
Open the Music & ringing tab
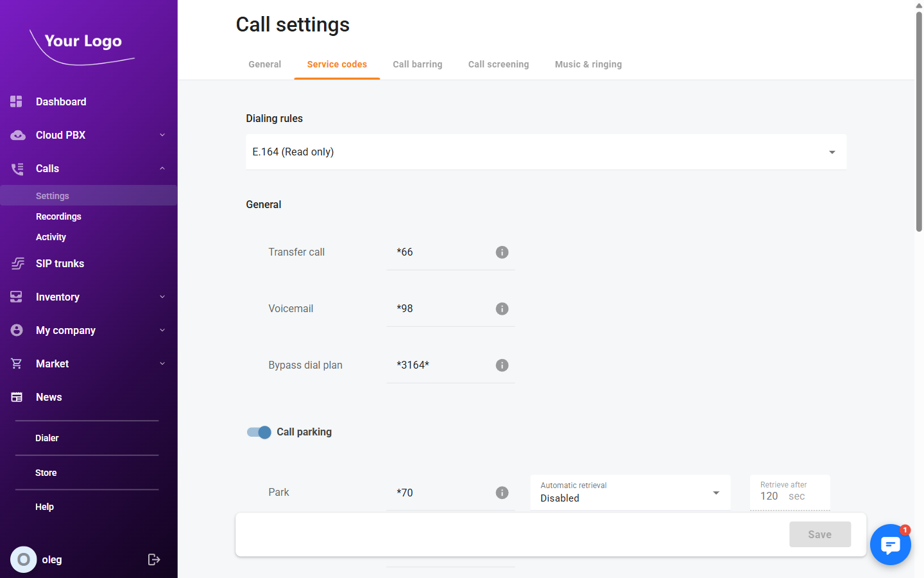(x=588, y=64)
